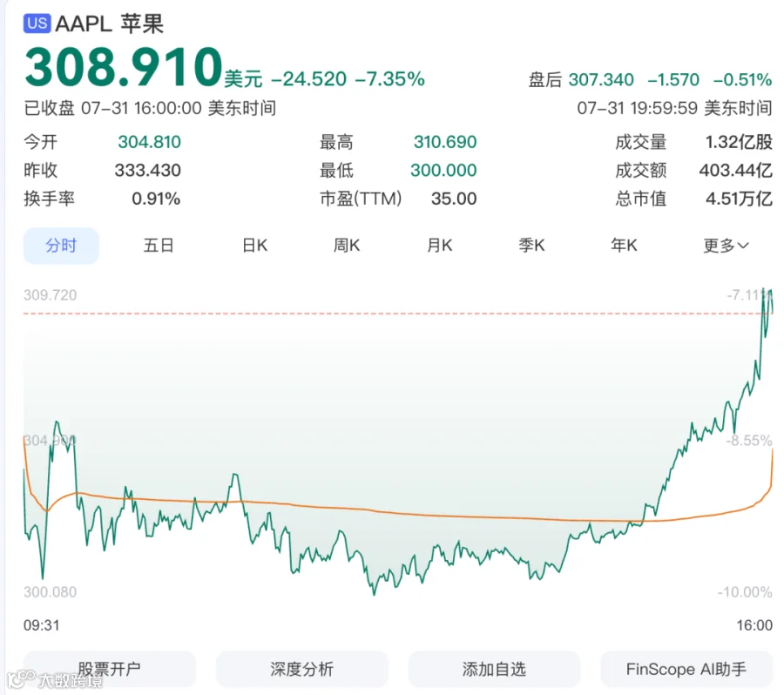Click the 添加自选 watchlist button
Viewport: 784px width, 695px height.
point(494,669)
